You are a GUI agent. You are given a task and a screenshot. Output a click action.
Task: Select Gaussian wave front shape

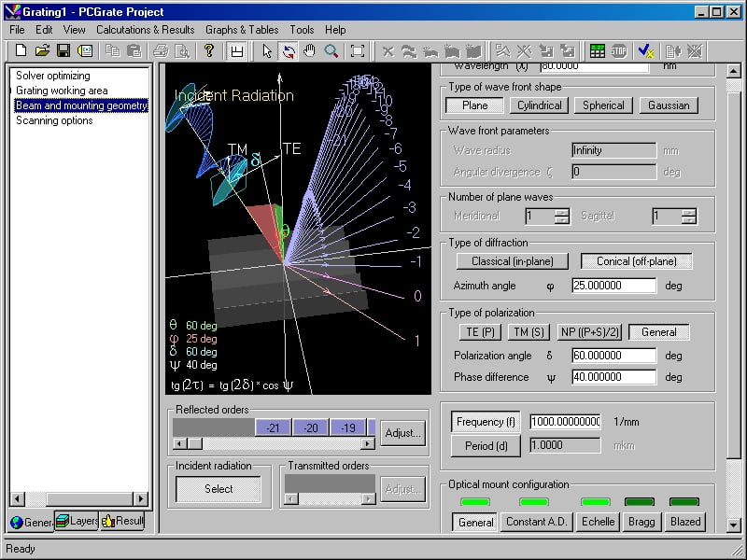click(669, 105)
